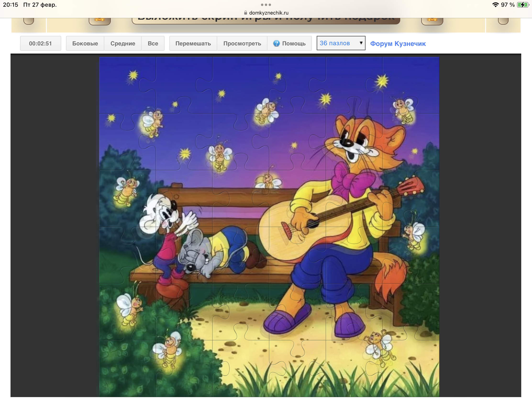
Task: Tap the domkyznechik.ru address bar
Action: (x=268, y=13)
